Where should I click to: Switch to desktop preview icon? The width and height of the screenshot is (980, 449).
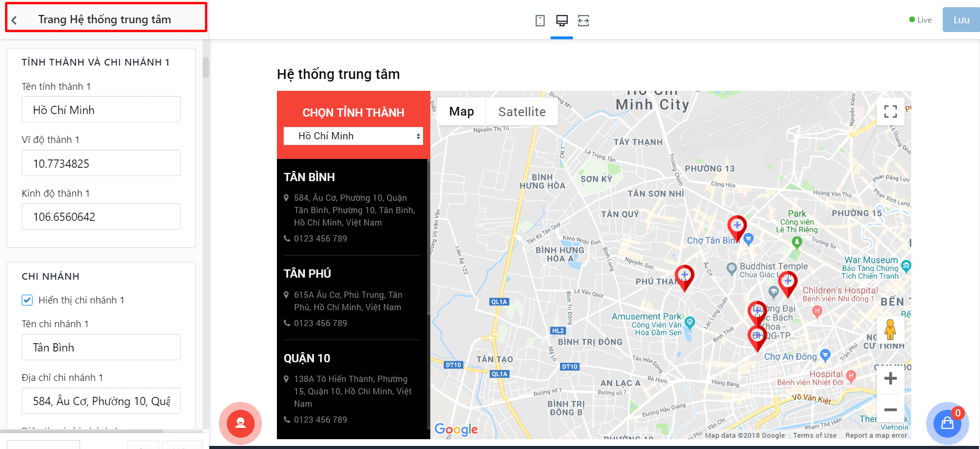[x=562, y=21]
